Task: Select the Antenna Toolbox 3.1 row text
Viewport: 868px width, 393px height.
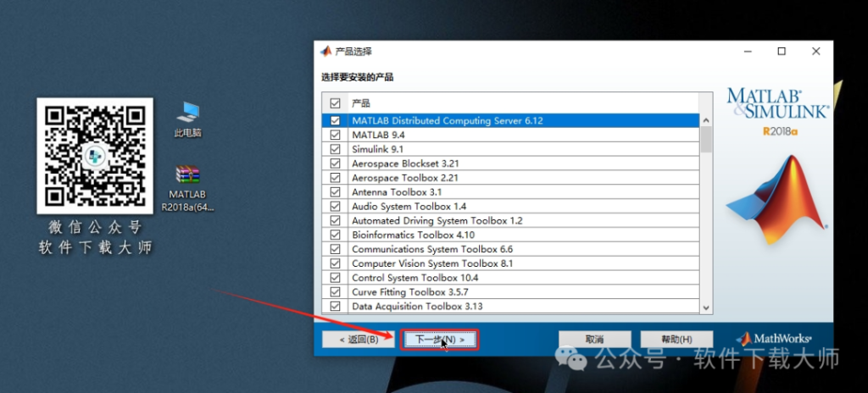Action: 398,192
